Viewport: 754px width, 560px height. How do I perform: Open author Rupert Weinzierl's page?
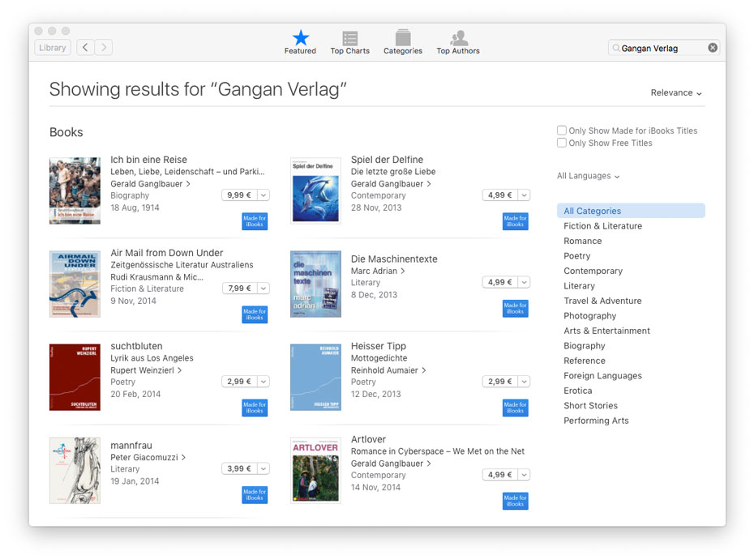pos(146,370)
